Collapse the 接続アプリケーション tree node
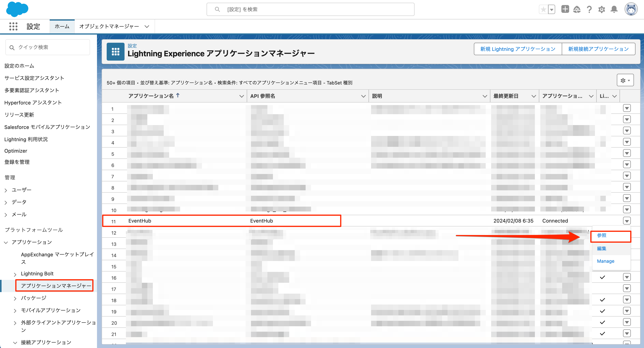This screenshot has width=644, height=348. [x=15, y=343]
